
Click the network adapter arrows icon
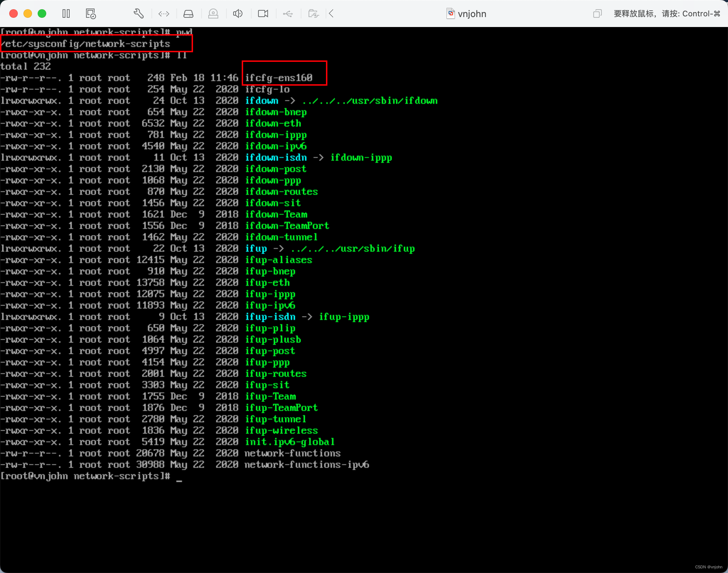click(x=164, y=14)
